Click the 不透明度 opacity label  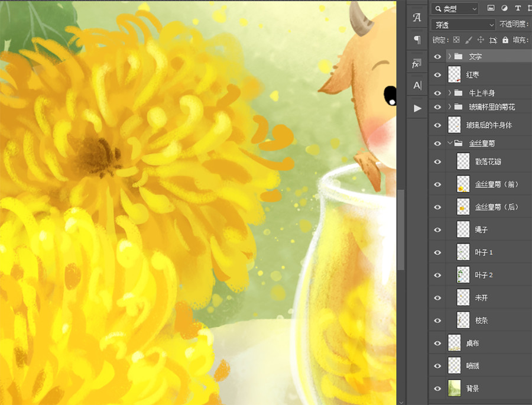(514, 24)
